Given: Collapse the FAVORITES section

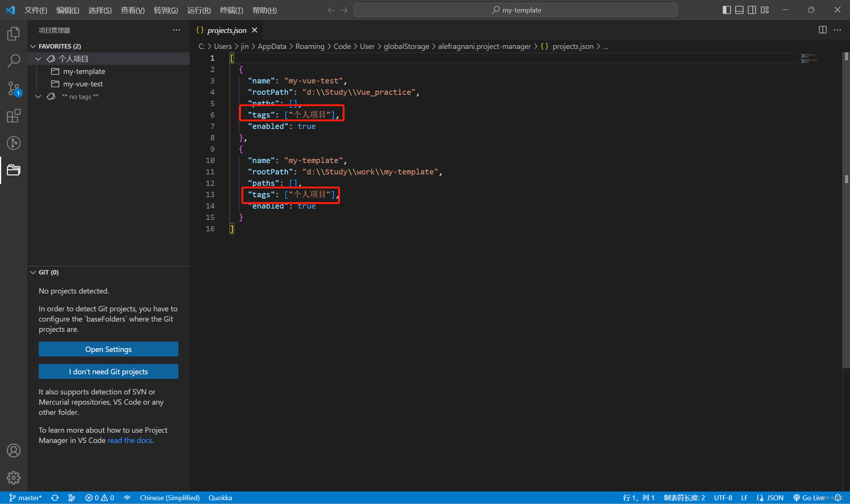Looking at the screenshot, I should coord(33,46).
